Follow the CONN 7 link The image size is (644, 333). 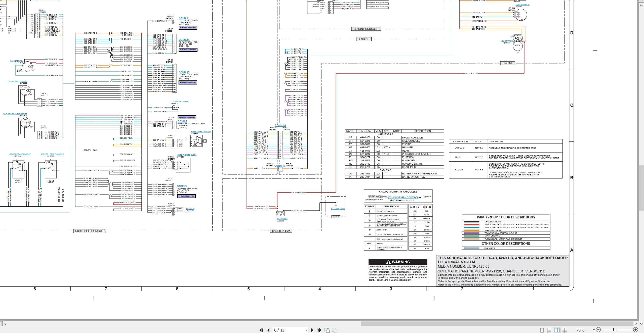pyautogui.click(x=182, y=121)
